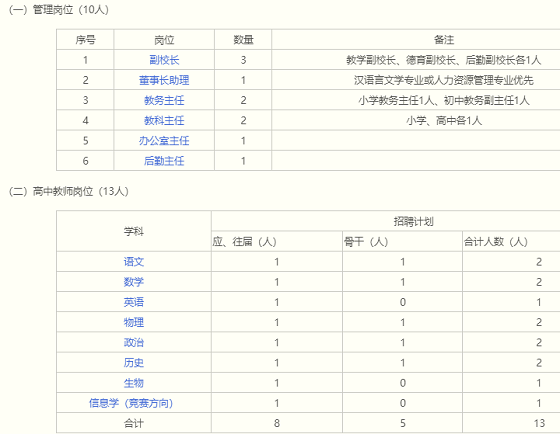Image resolution: width=560 pixels, height=434 pixels.
Task: Open the 副校长 position link
Action: click(164, 60)
